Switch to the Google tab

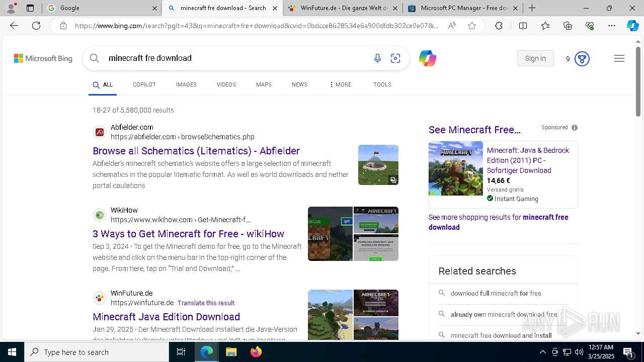(x=102, y=8)
